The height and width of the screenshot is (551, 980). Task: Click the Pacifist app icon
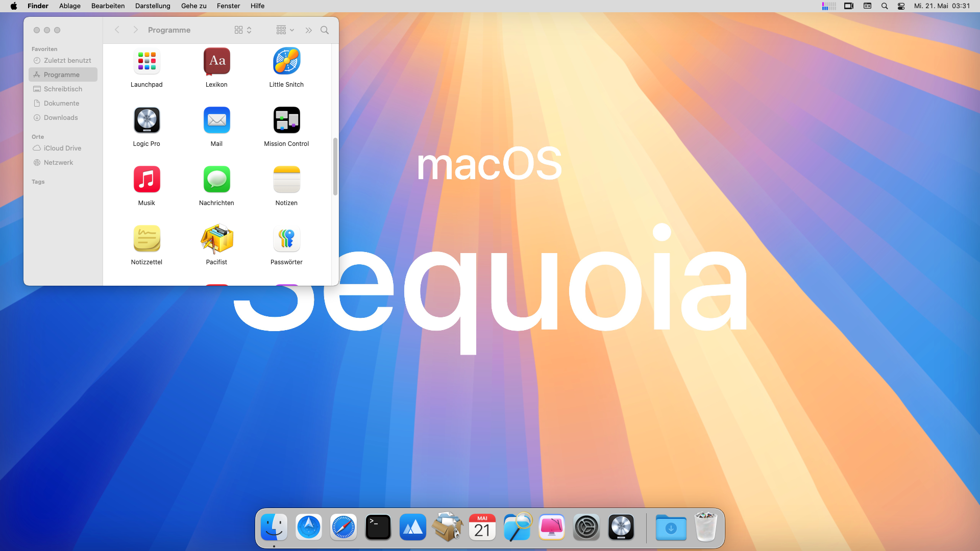(216, 239)
